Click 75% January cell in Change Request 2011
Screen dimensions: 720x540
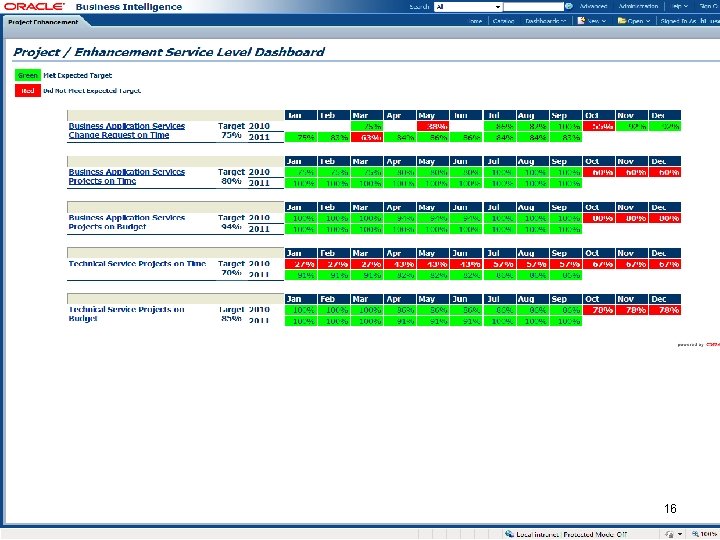point(301,137)
